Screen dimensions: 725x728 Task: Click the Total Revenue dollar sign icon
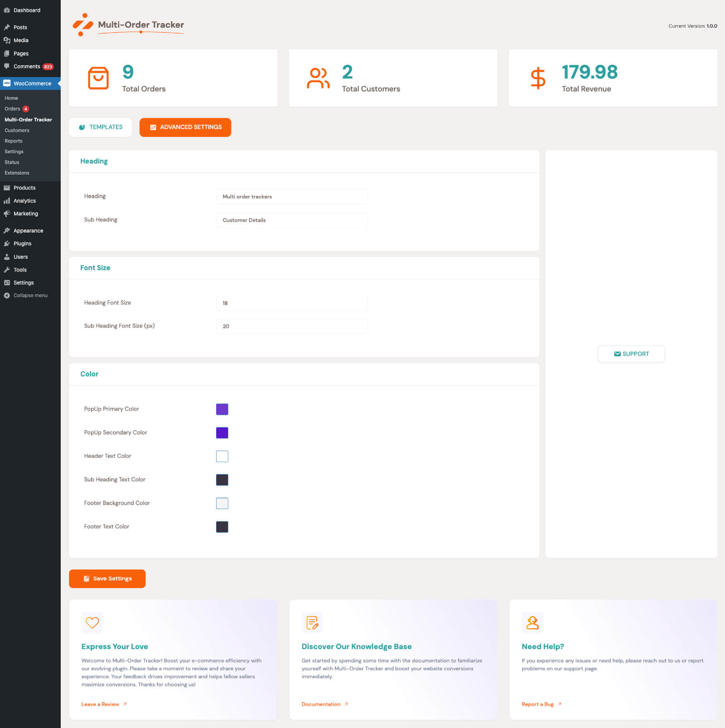[x=538, y=78]
